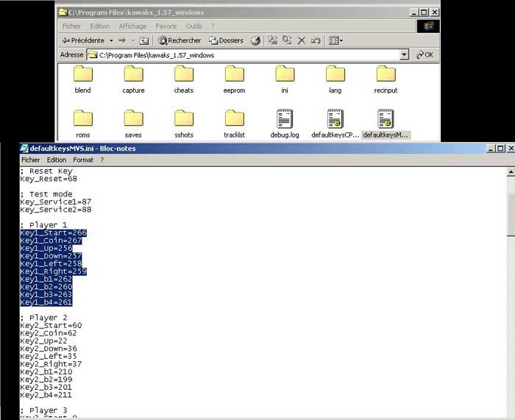This screenshot has height=420, width=515.
Task: Open the cheats folder
Action: 184,74
